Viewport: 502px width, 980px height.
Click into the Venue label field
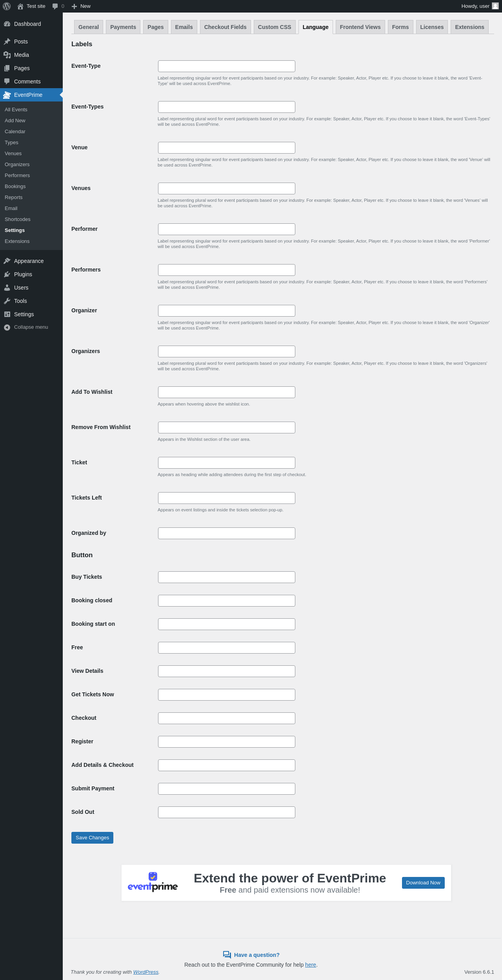point(227,148)
